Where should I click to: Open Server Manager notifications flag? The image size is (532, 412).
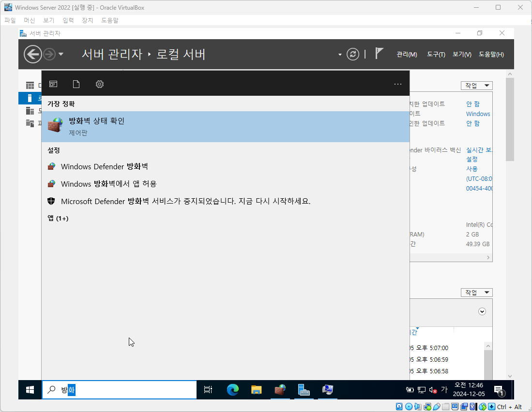coord(379,53)
